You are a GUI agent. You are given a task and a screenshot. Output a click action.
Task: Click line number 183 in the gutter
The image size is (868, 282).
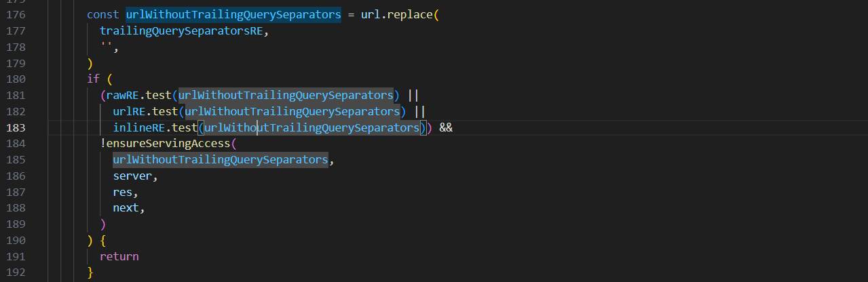click(x=16, y=127)
